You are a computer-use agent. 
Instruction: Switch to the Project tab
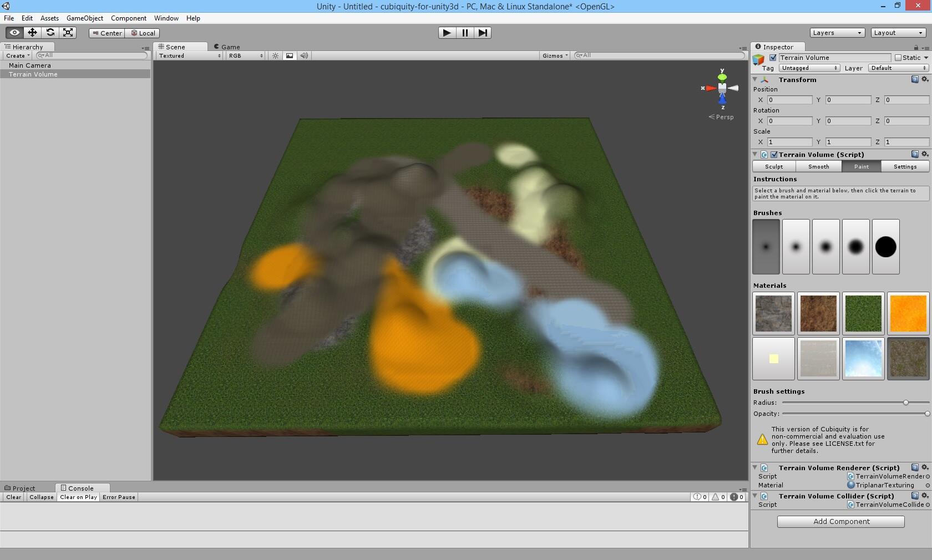[20, 488]
